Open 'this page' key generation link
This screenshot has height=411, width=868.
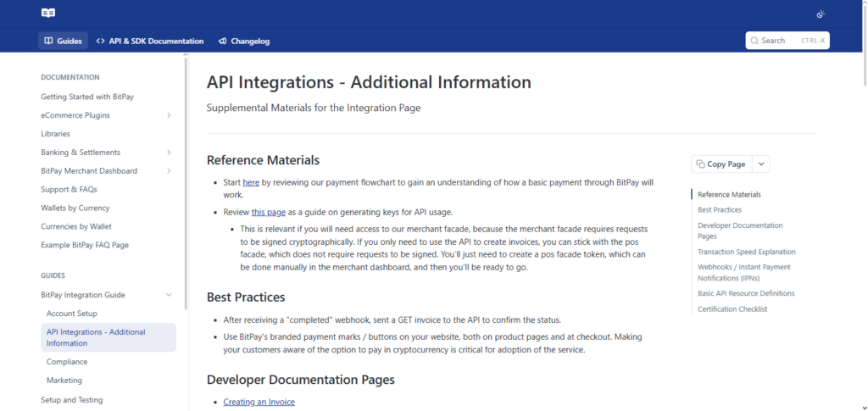tap(269, 212)
